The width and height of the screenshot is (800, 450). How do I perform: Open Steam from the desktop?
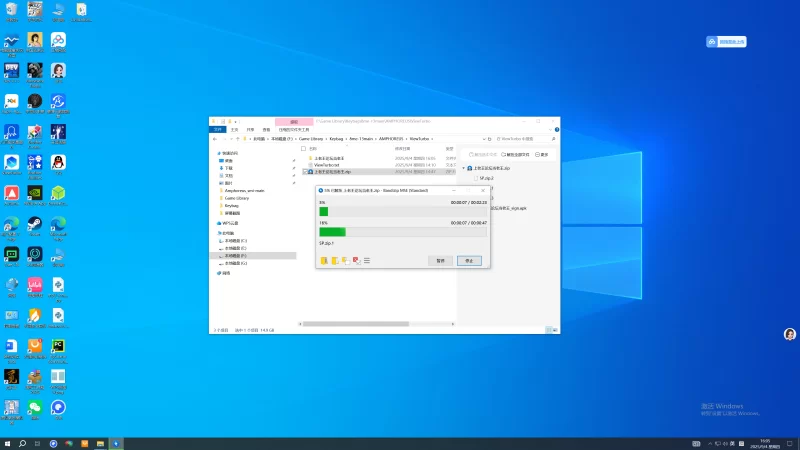point(35,224)
